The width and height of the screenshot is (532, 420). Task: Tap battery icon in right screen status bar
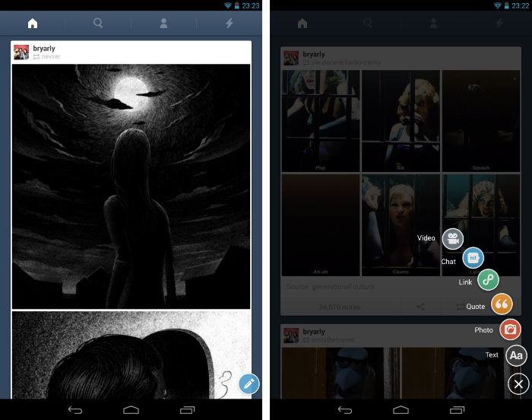click(507, 5)
